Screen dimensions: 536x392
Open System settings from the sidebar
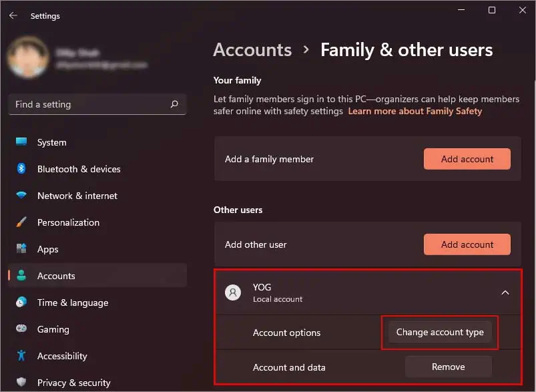pyautogui.click(x=53, y=142)
